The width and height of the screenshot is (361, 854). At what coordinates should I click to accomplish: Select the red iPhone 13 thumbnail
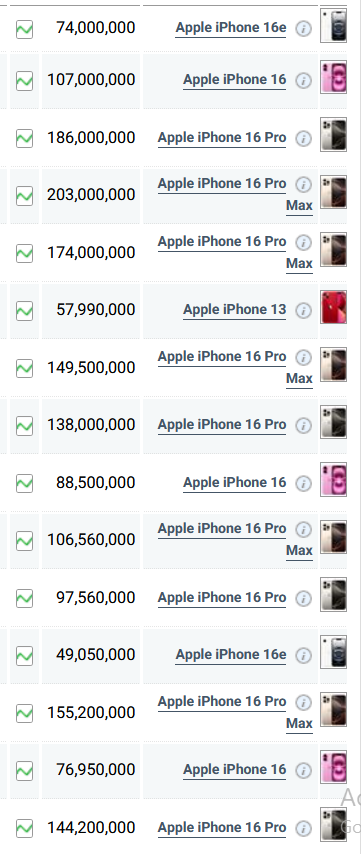333,307
